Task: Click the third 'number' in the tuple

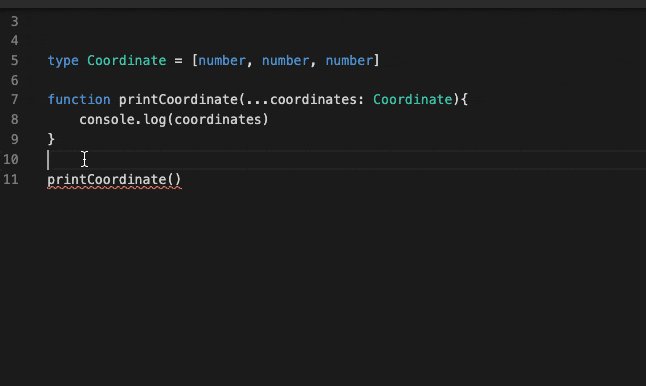Action: pos(349,61)
